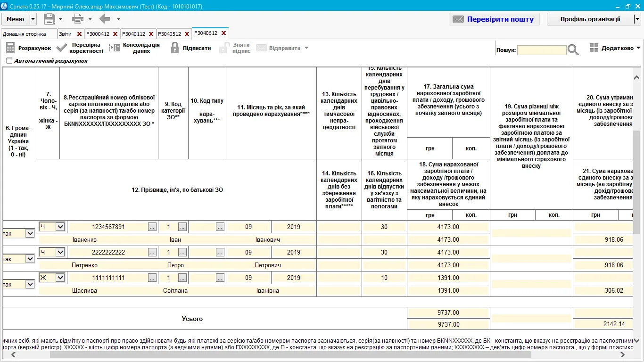This screenshot has height=362, width=644.
Task: Open category code lookup in Іваненко row
Action: coord(182,227)
